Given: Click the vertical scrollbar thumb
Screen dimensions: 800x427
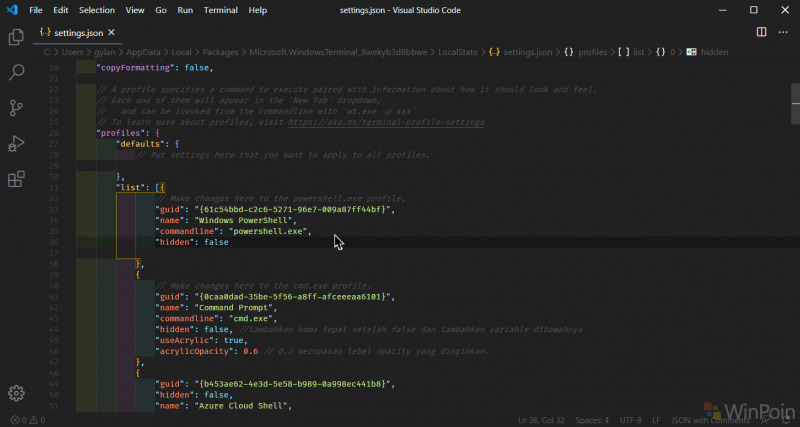Looking at the screenshot, I should pos(795,104).
